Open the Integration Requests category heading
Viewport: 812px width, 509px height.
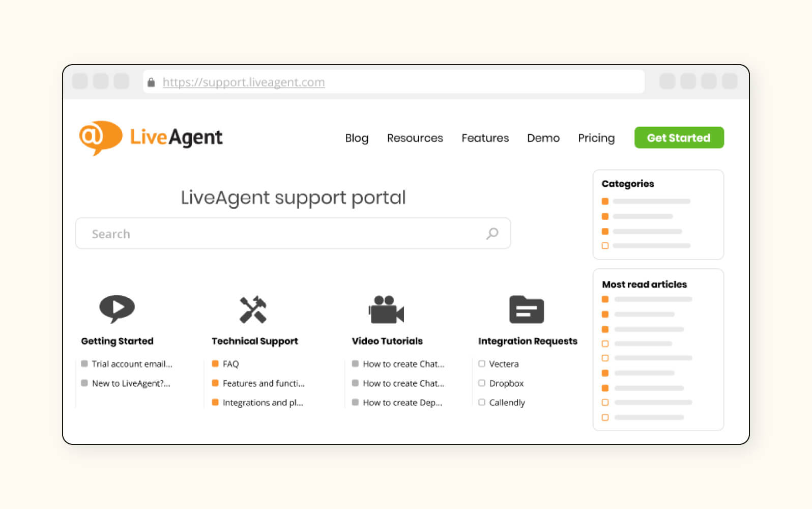528,341
